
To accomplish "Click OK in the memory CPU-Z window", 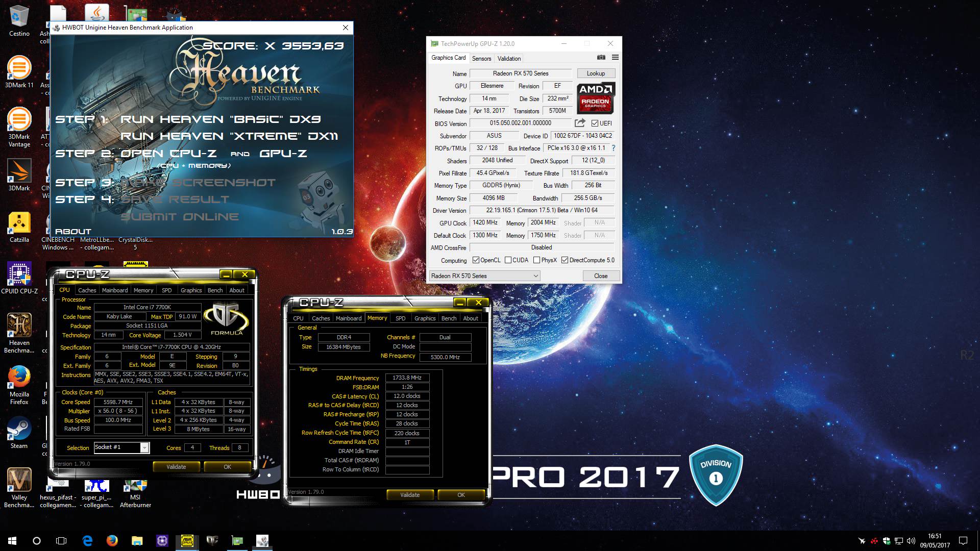I will [x=461, y=495].
